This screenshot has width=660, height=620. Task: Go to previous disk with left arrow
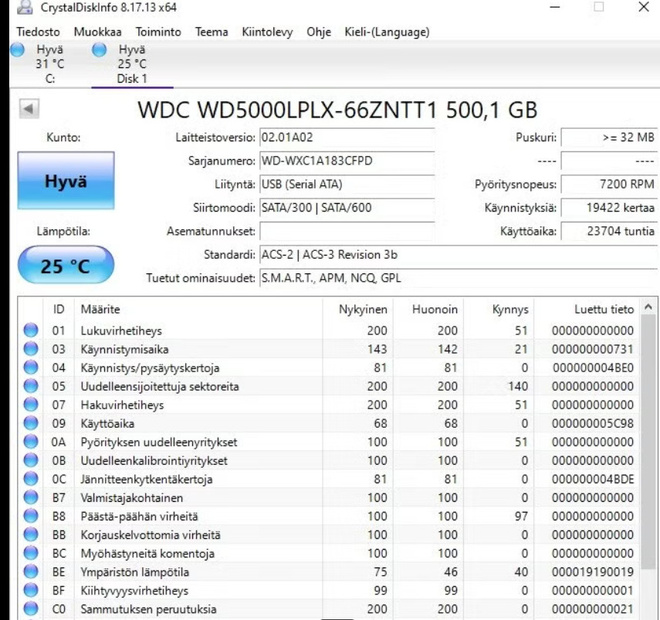tap(29, 109)
